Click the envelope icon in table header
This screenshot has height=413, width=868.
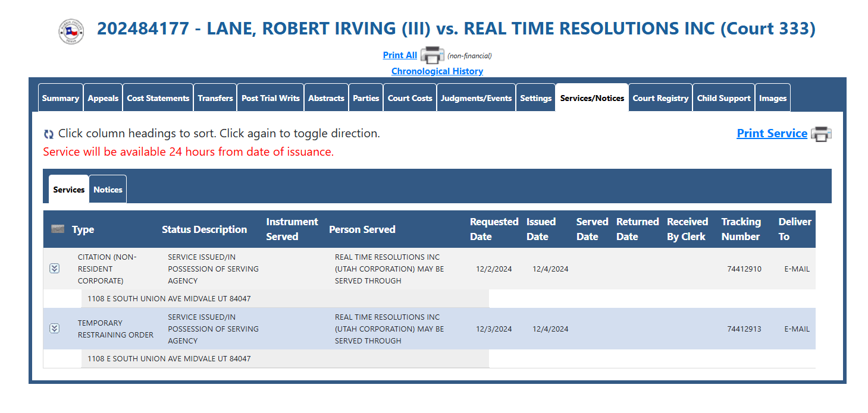[x=58, y=229]
